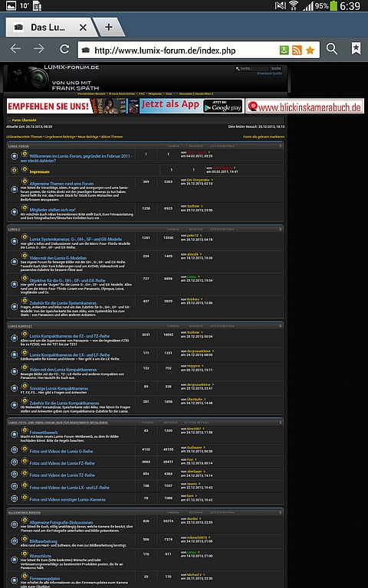Image resolution: width=368 pixels, height=588 pixels.
Task: Collapse the LUMIX-FORUM category
Action: (280, 145)
